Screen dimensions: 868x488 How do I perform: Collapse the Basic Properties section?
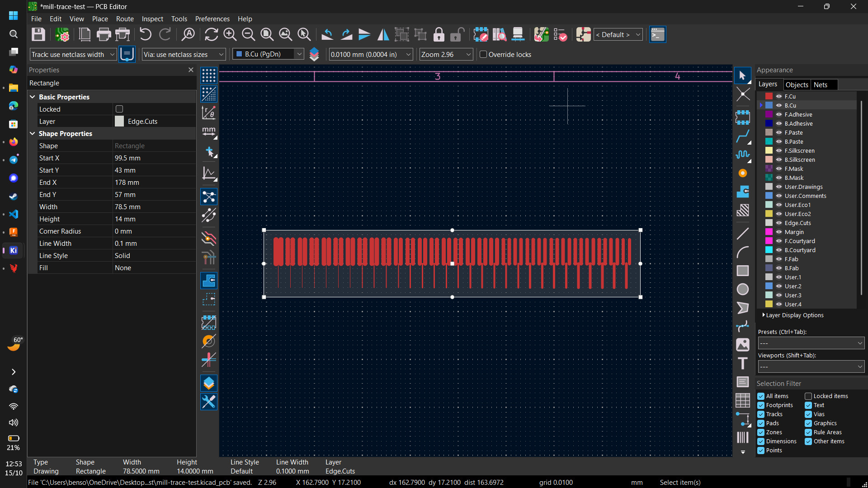click(x=33, y=97)
